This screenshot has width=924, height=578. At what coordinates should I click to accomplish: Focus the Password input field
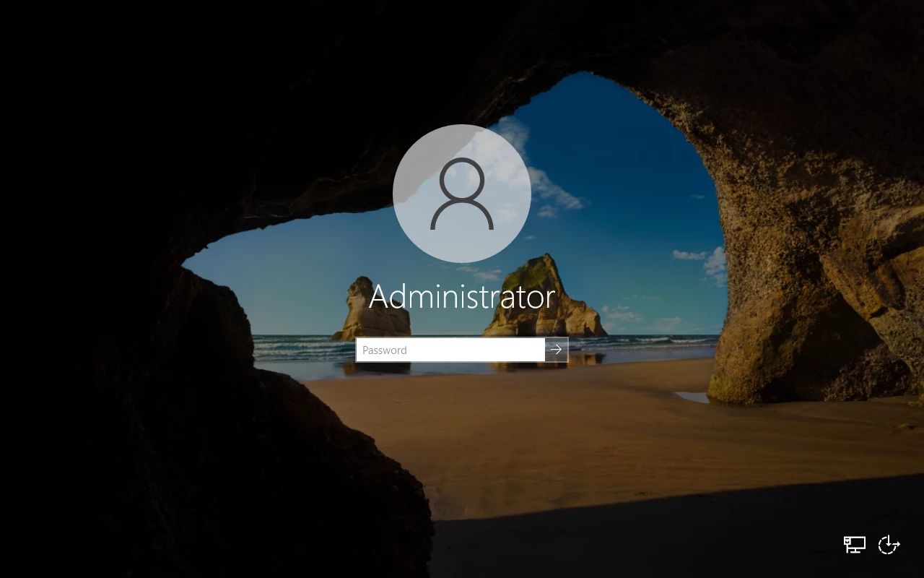click(450, 350)
